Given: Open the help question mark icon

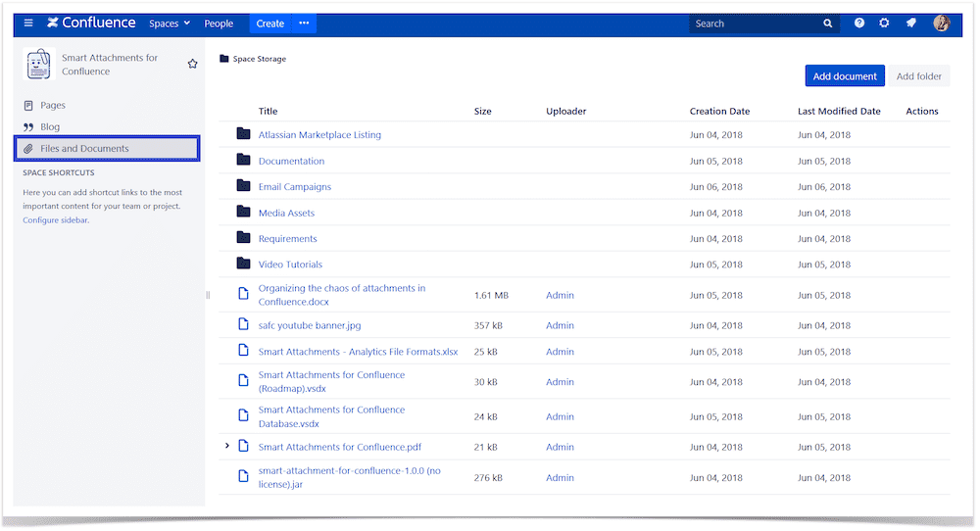Looking at the screenshot, I should pyautogui.click(x=859, y=24).
